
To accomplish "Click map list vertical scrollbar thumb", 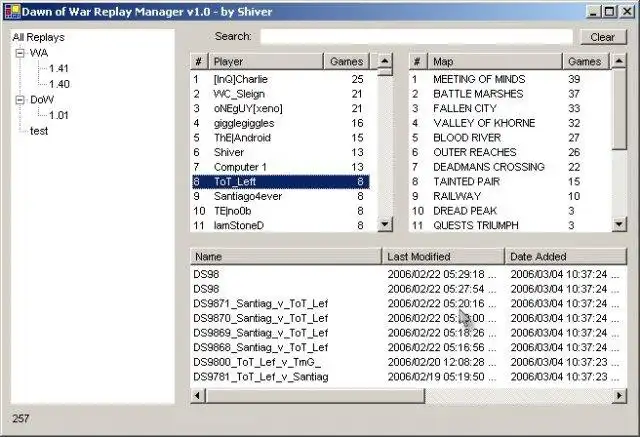I will [x=619, y=109].
